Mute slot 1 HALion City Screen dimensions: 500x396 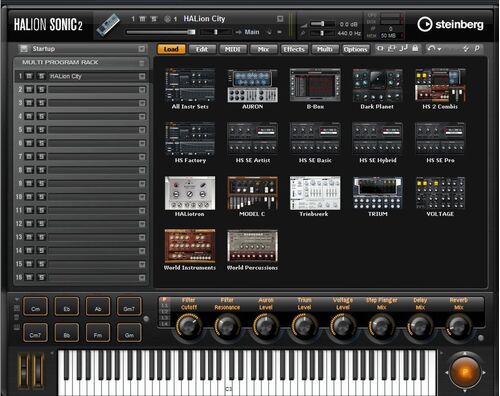coord(29,76)
